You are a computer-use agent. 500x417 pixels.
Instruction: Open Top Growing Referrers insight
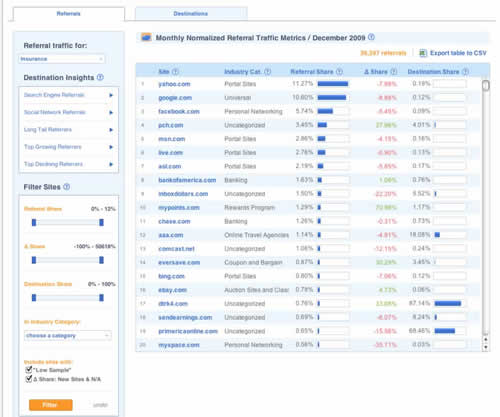coord(53,147)
